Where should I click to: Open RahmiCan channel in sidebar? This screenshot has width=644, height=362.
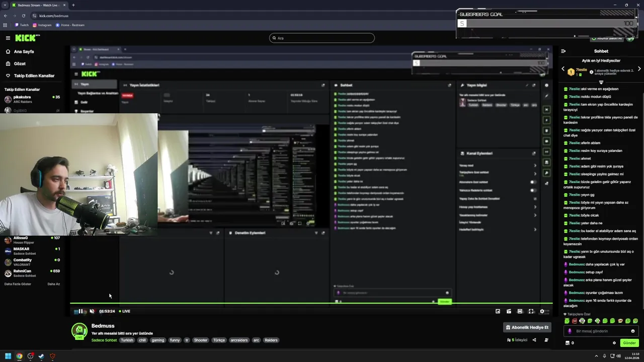(32, 273)
